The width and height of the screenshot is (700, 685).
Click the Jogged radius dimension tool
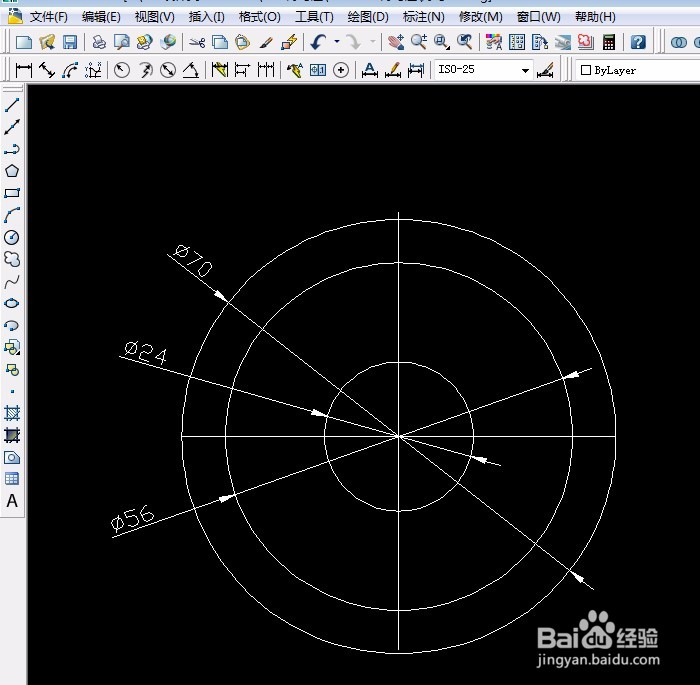point(145,70)
